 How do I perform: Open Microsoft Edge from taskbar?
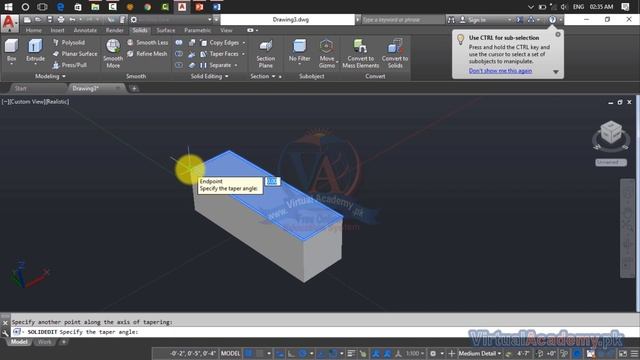click(60, 7)
